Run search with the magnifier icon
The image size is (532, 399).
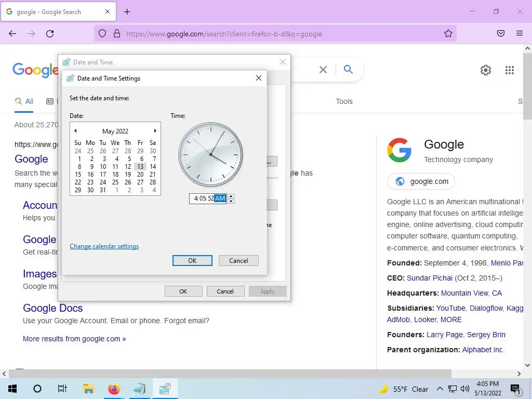pos(348,70)
